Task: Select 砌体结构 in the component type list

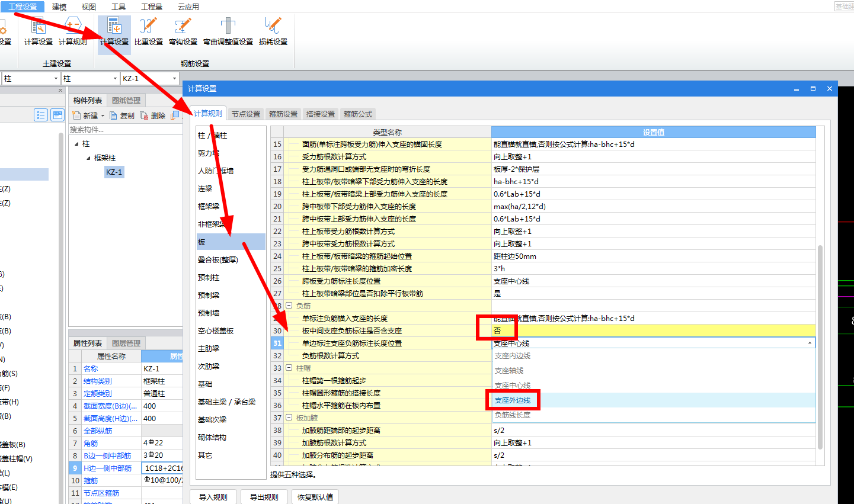Action: coord(231,437)
